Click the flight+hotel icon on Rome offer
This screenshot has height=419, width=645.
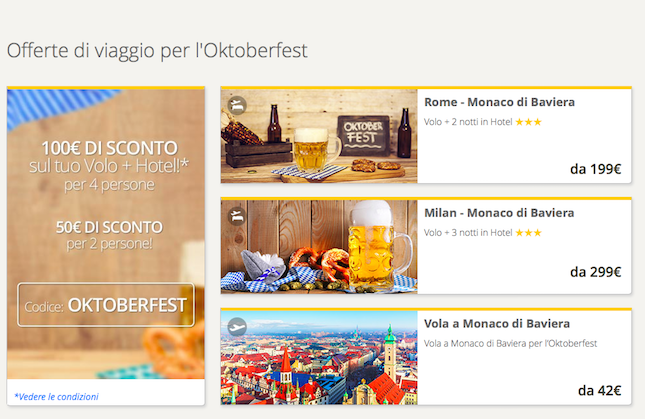(x=237, y=105)
